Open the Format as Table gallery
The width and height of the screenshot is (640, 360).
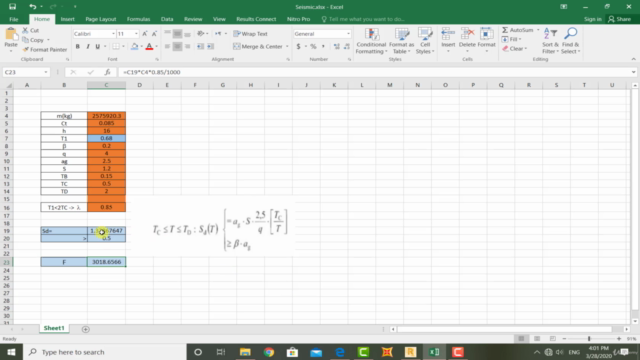click(x=402, y=41)
